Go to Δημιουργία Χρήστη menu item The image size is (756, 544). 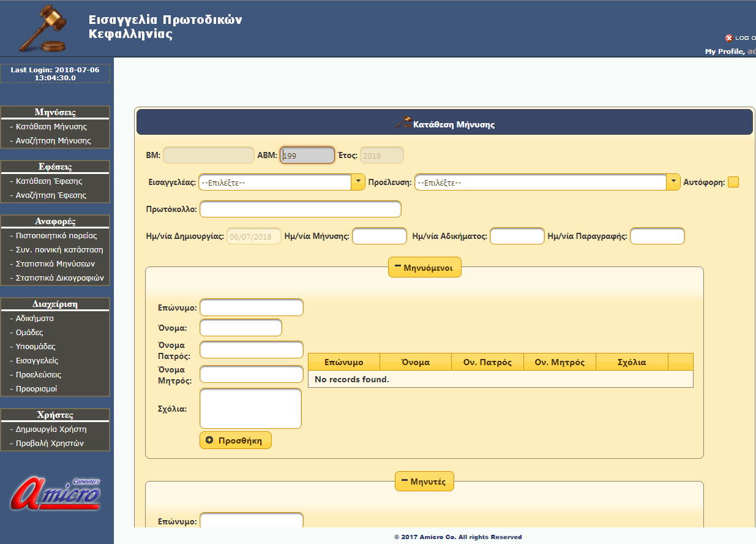(x=51, y=429)
